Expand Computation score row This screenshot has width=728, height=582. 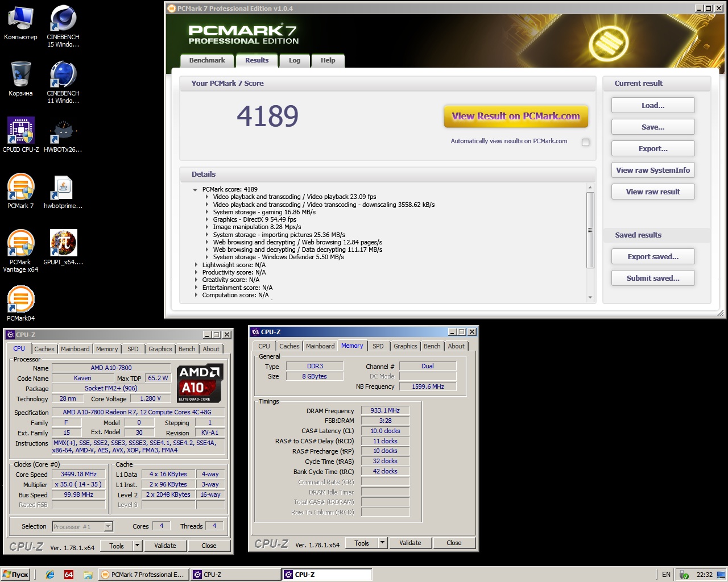[x=196, y=295]
